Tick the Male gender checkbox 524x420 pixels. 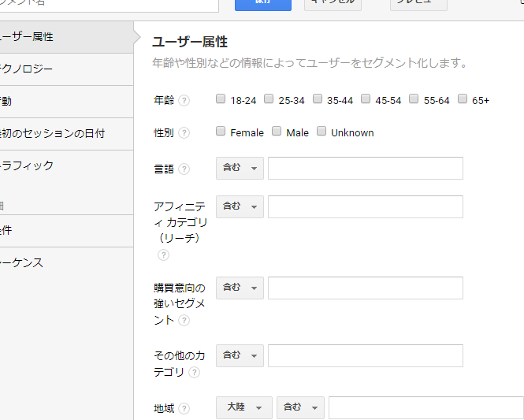[277, 131]
